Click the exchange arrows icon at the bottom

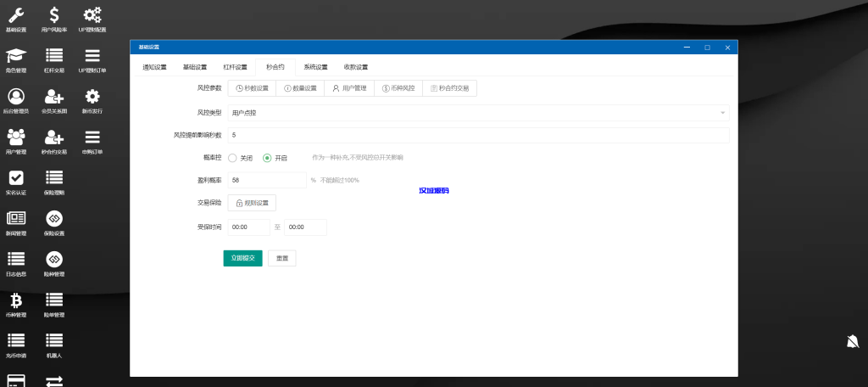tap(54, 381)
